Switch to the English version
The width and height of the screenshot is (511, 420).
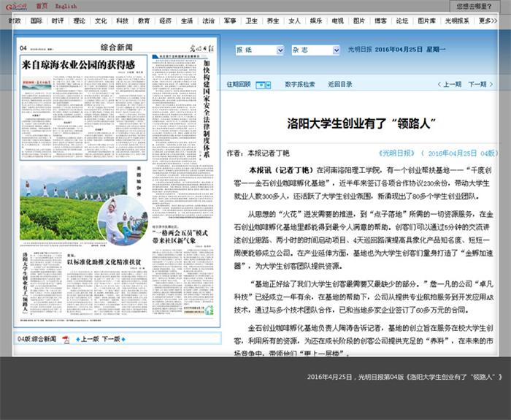pyautogui.click(x=66, y=6)
